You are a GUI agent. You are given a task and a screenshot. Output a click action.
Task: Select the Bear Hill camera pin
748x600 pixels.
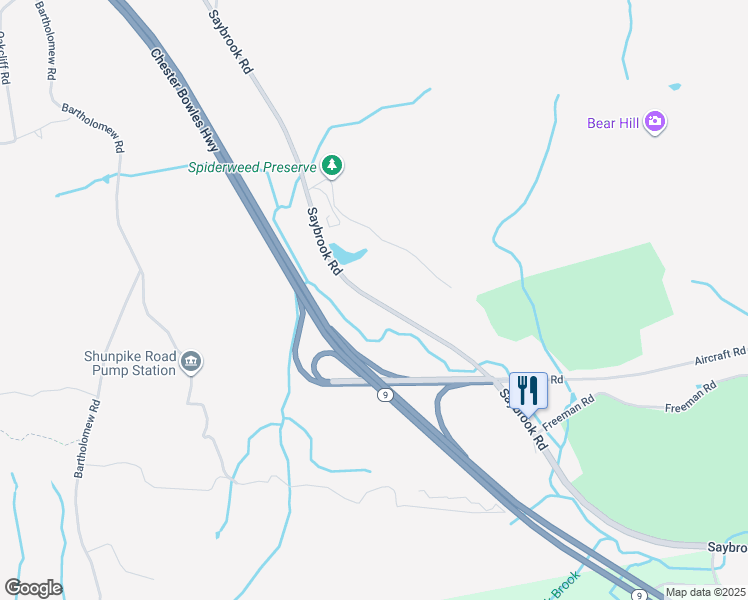tap(654, 122)
